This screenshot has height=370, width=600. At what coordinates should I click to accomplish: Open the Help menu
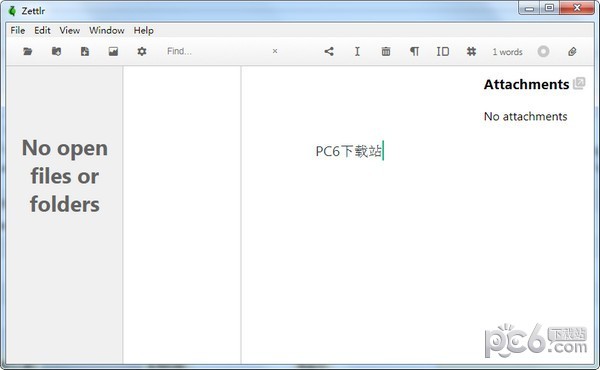point(143,30)
